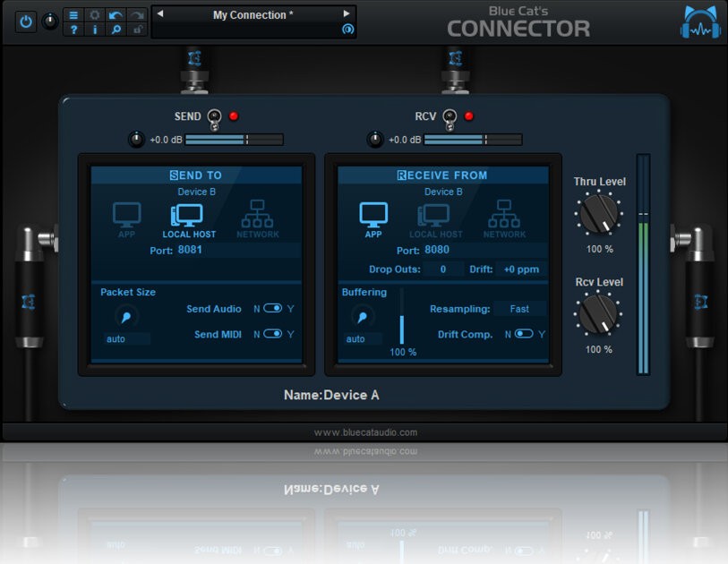The height and width of the screenshot is (564, 728).
Task: Click the receive +0.0 dB value
Action: point(405,140)
